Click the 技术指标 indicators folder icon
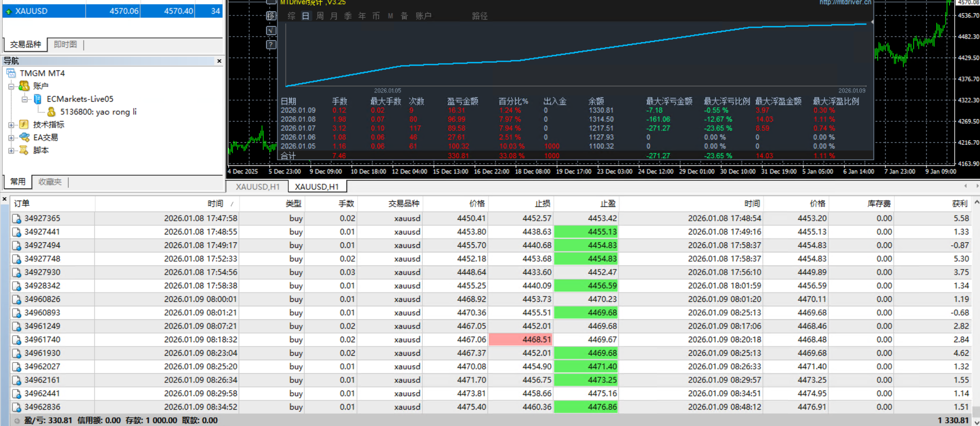 tap(24, 125)
